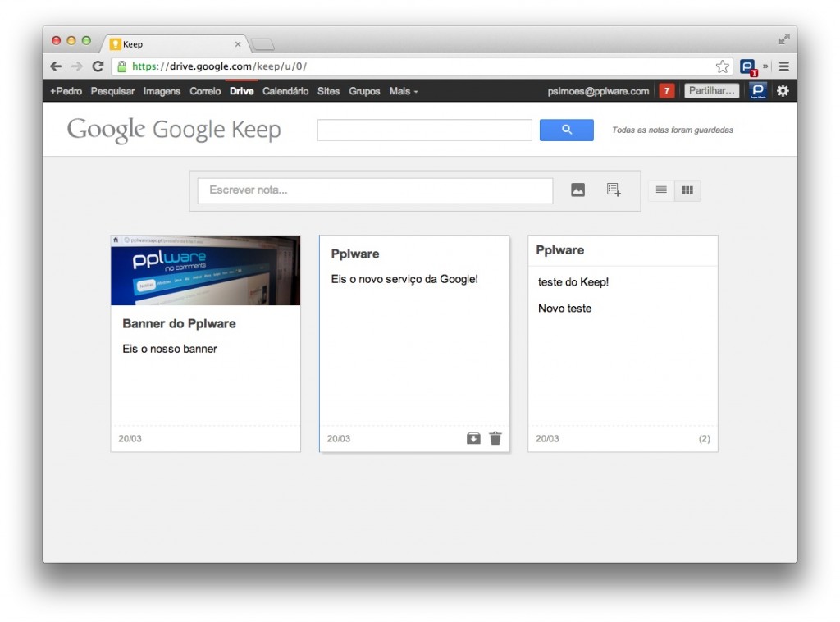Click the Todas as notas foram guardadas status
Screen dimensions: 840x622
[673, 130]
